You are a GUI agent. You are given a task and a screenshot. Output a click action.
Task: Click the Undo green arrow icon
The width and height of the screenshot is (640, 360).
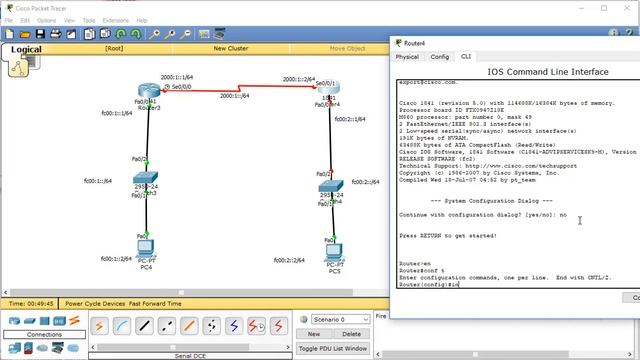pyautogui.click(x=121, y=34)
